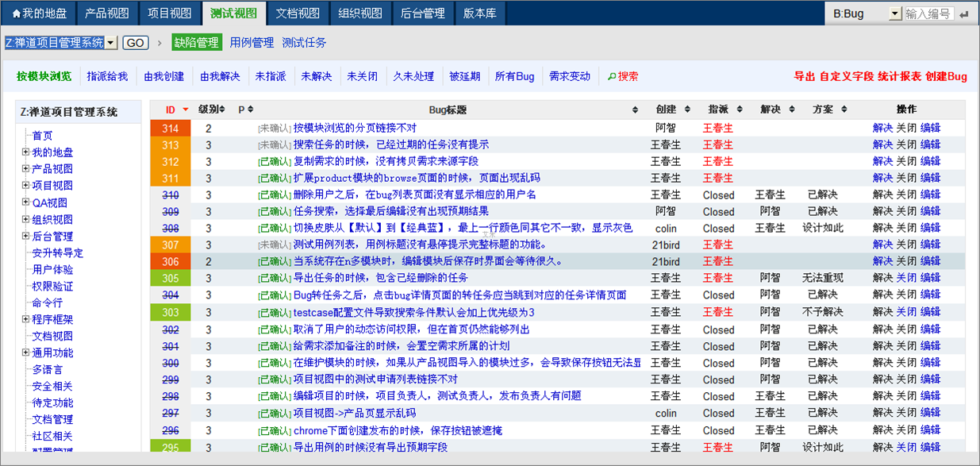Expand the 后台管理 tree node
The width and height of the screenshot is (980, 466).
pos(25,237)
